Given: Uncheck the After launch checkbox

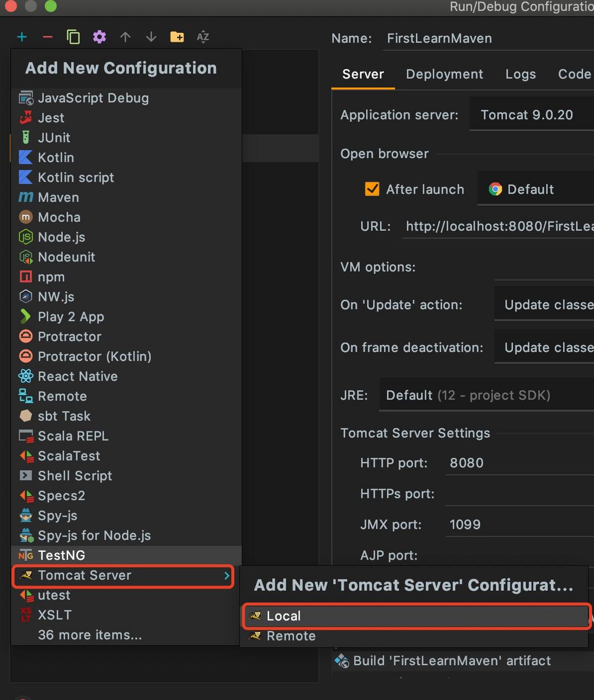Looking at the screenshot, I should point(372,189).
